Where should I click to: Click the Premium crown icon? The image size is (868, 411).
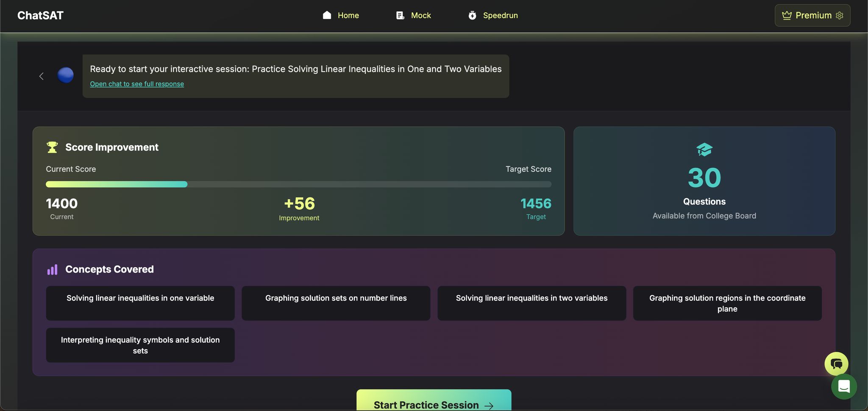[x=787, y=15]
